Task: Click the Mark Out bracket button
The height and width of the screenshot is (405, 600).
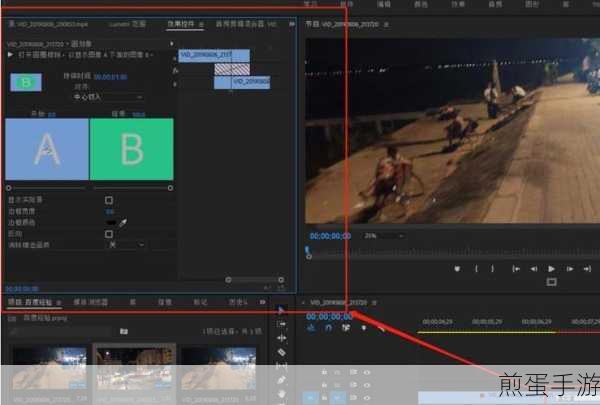Action: [492, 269]
